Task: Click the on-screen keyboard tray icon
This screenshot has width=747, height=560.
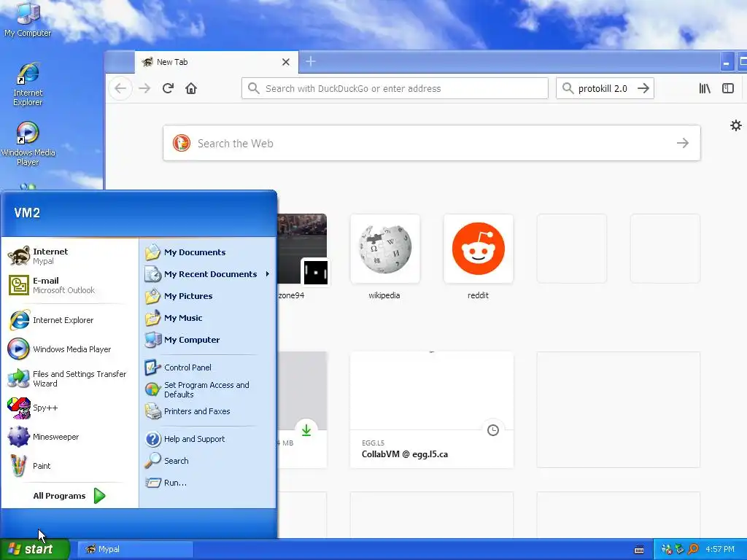Action: pos(639,550)
